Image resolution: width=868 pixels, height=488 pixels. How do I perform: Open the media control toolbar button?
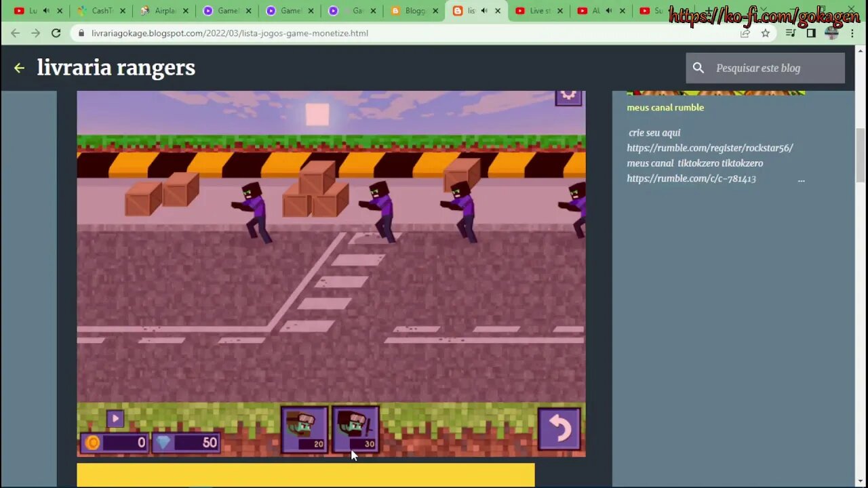pyautogui.click(x=791, y=33)
